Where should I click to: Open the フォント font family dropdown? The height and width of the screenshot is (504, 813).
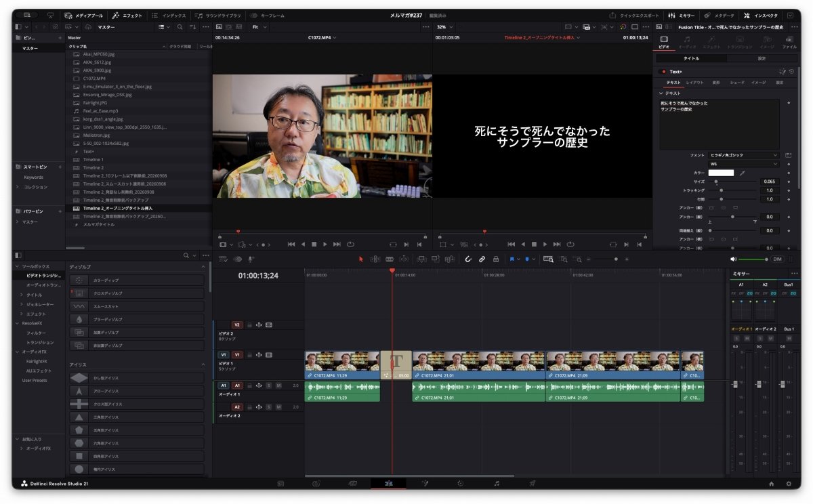744,155
